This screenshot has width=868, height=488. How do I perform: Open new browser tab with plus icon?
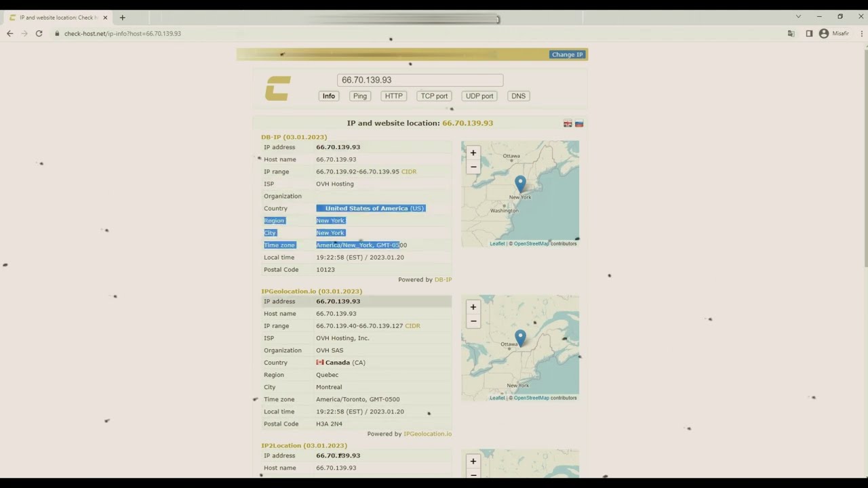pos(122,18)
